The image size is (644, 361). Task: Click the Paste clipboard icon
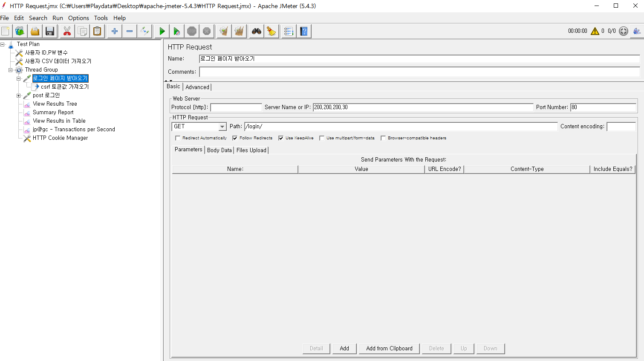point(97,31)
